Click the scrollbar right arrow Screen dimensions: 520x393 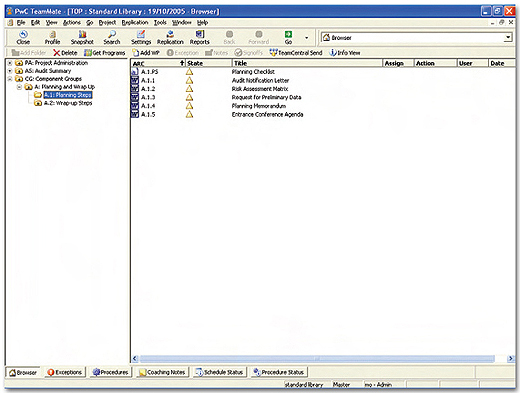511,359
